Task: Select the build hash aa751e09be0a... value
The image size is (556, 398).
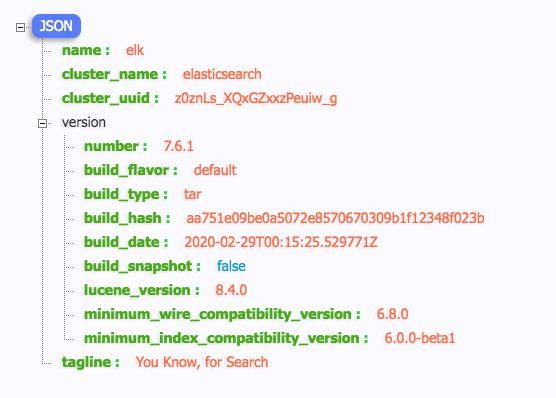Action: [x=335, y=218]
